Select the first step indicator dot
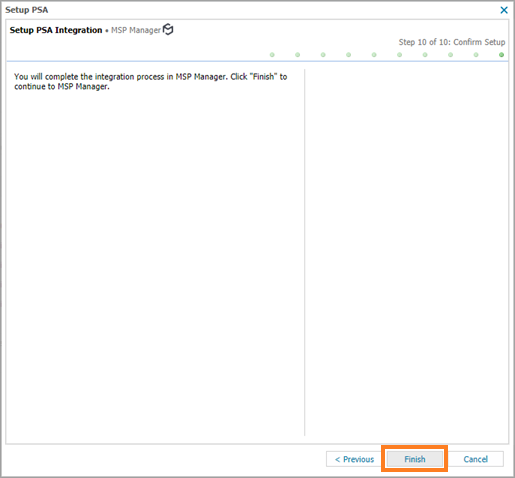The height and width of the screenshot is (478, 515). [272, 55]
